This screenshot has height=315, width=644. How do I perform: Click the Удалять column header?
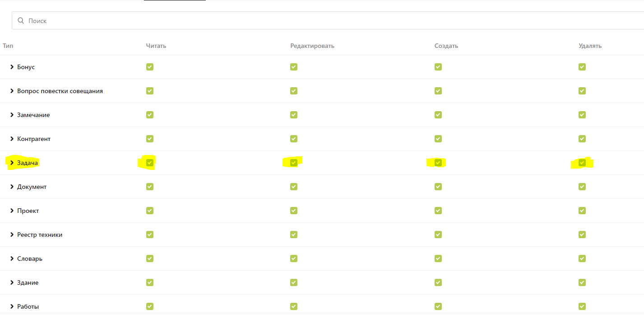click(x=590, y=46)
